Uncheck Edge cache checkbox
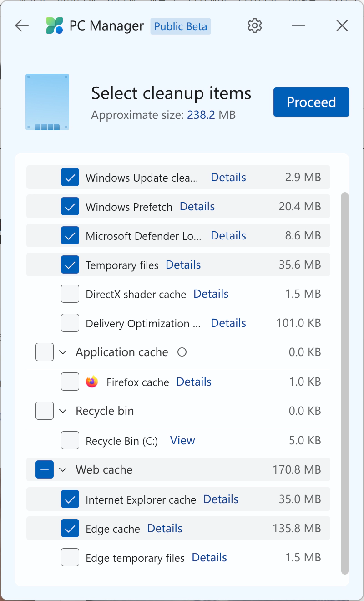The width and height of the screenshot is (364, 601). pos(70,529)
